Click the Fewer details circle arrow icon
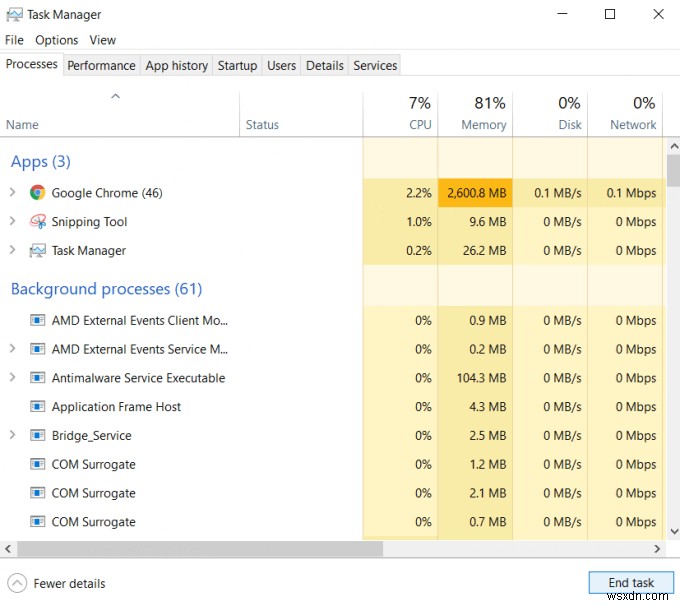680x606 pixels. pos(17,583)
